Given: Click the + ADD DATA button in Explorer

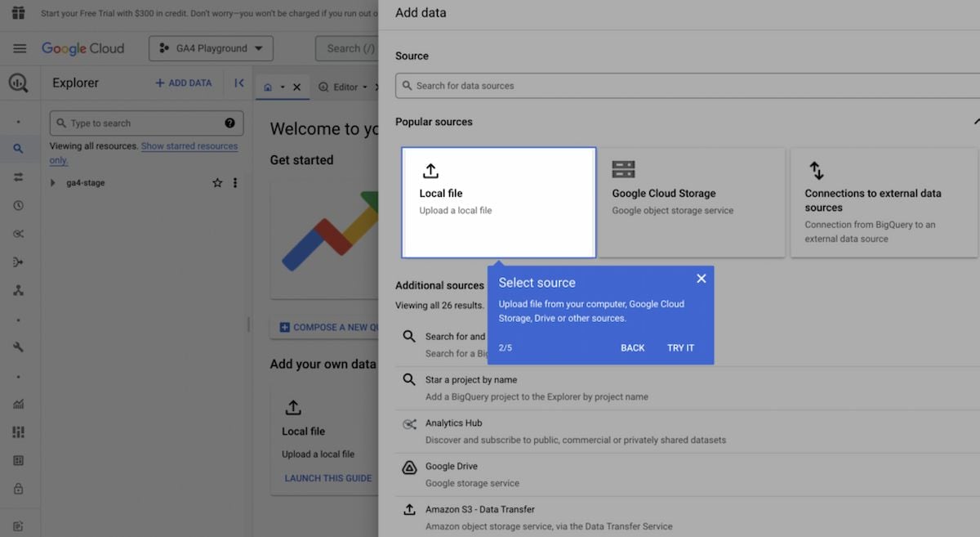Looking at the screenshot, I should (183, 83).
